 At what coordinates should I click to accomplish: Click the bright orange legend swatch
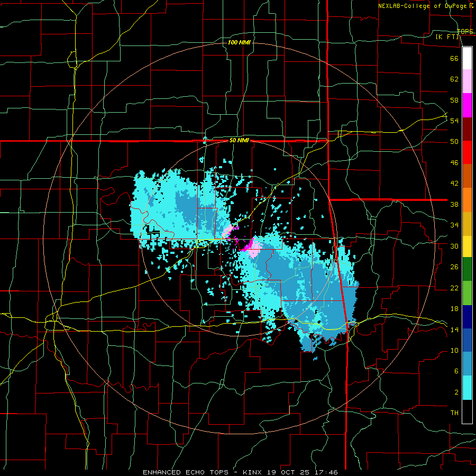pyautogui.click(x=467, y=200)
